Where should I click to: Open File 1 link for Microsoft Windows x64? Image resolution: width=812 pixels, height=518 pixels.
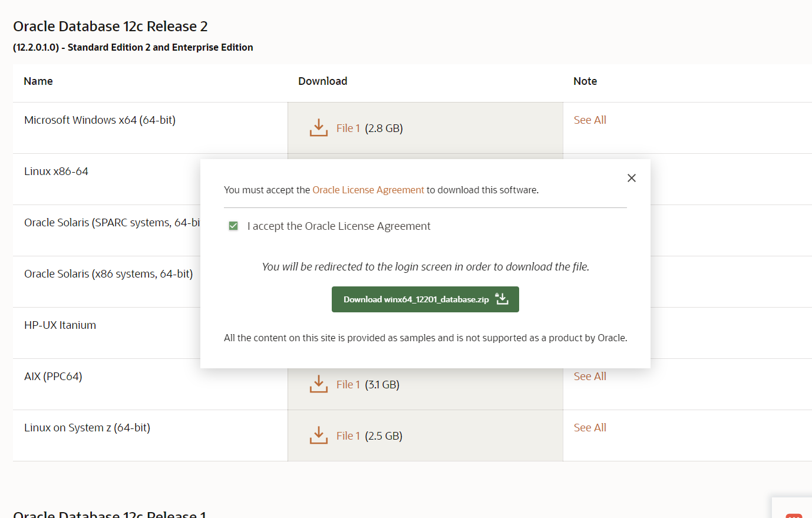[x=348, y=128]
